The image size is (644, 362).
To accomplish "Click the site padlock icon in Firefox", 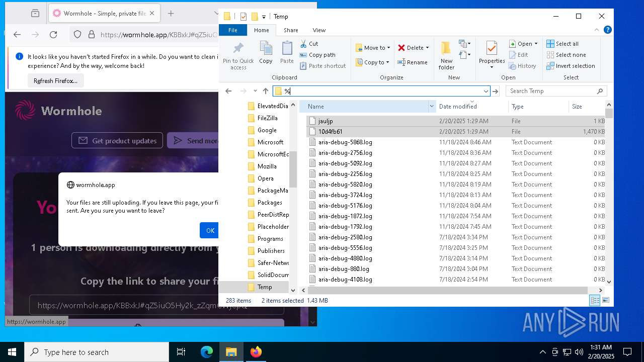I will pos(92,35).
